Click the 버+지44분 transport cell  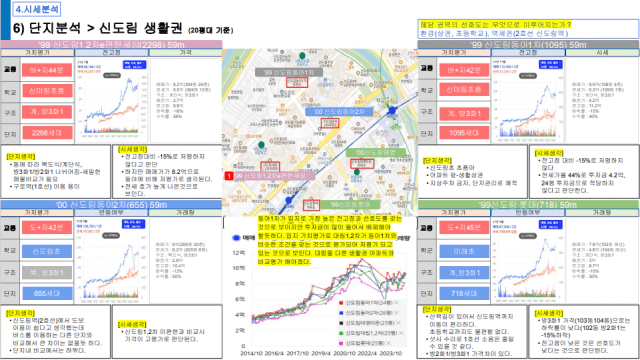[x=47, y=70]
